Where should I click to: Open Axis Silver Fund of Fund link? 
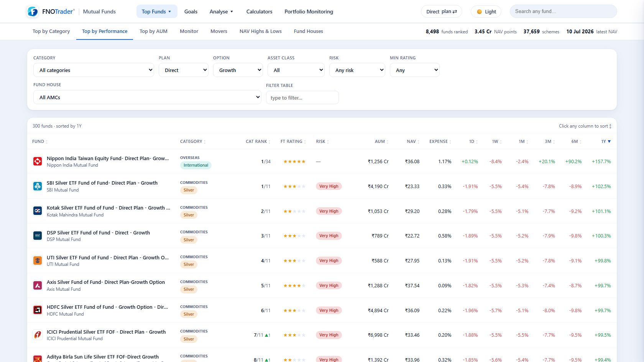(x=106, y=282)
